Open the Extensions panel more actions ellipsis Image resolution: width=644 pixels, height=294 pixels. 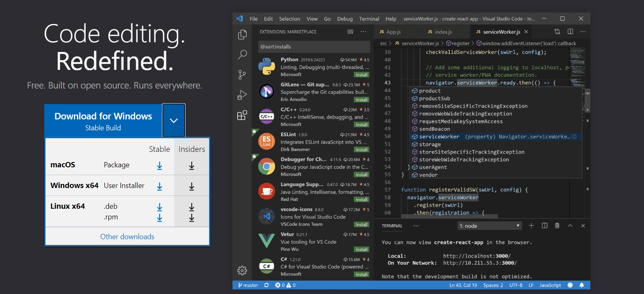[363, 32]
